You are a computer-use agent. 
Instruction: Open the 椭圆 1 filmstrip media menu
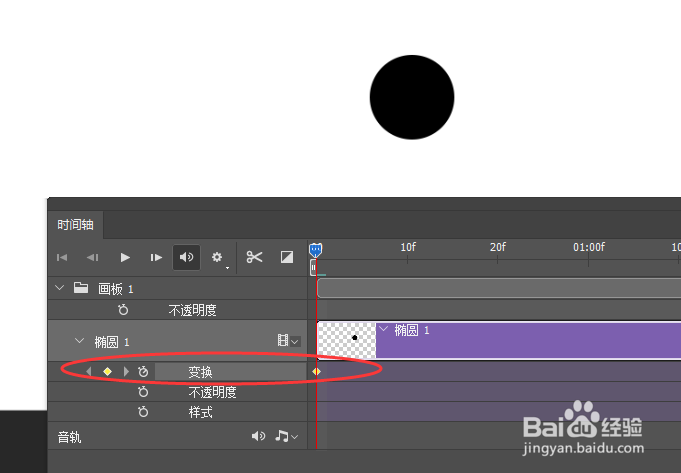pos(288,341)
